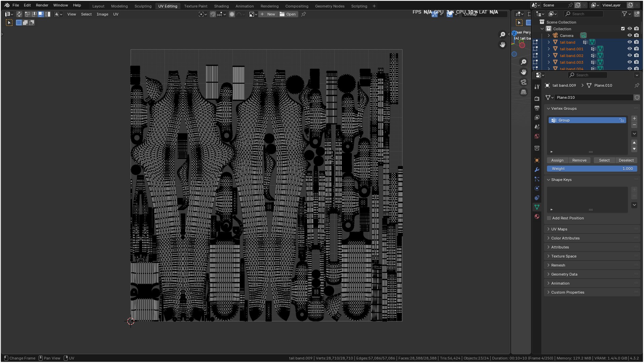
Task: Open the Object Constraints properties tab
Action: pos(537,198)
